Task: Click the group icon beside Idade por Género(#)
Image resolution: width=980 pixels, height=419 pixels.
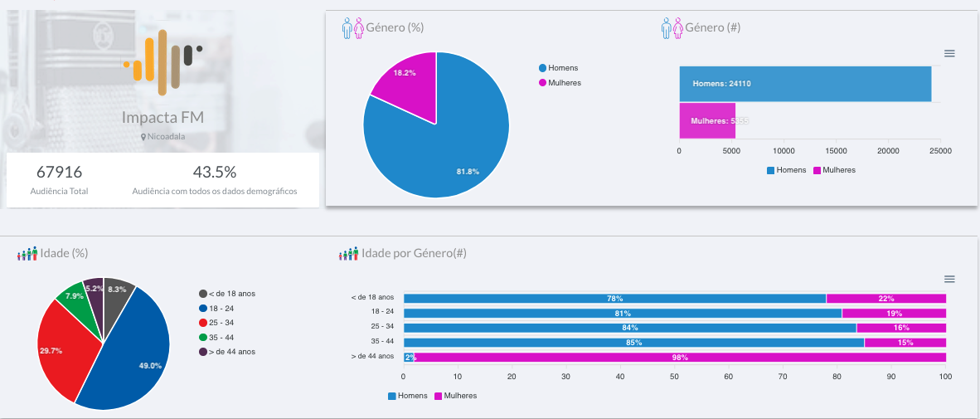Action: point(348,253)
